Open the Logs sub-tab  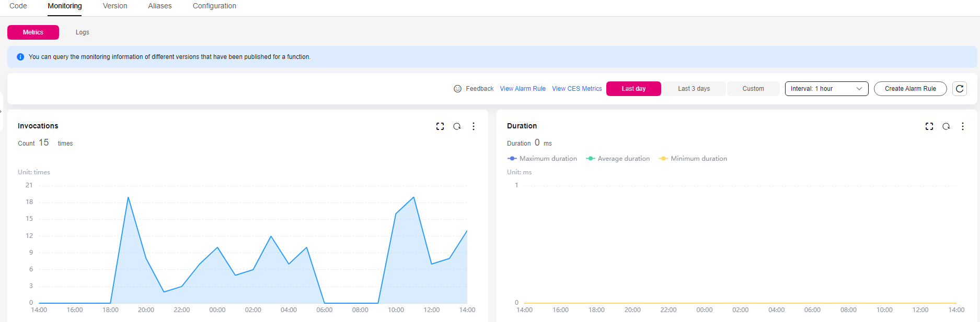tap(83, 32)
